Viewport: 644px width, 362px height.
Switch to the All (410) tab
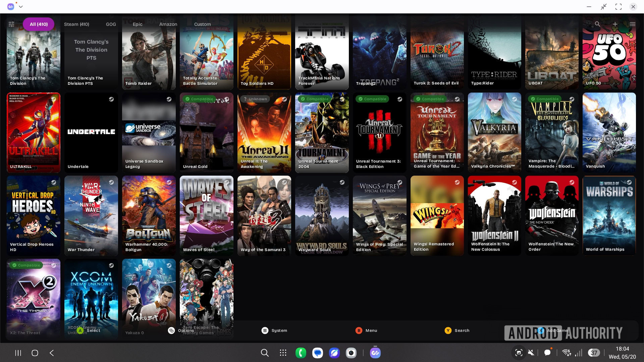(39, 24)
